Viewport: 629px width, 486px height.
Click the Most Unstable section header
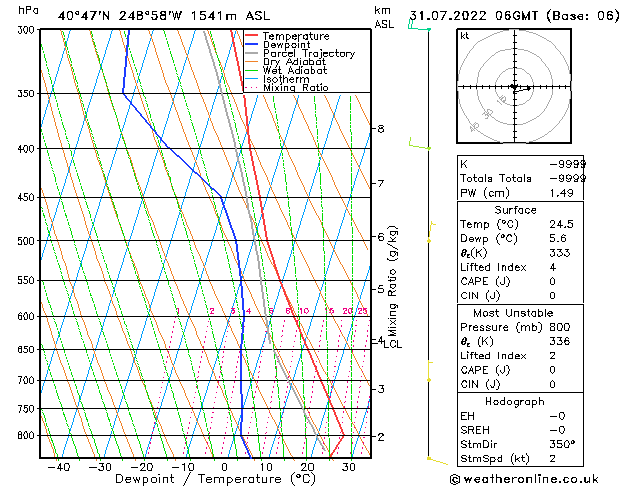[x=516, y=313]
